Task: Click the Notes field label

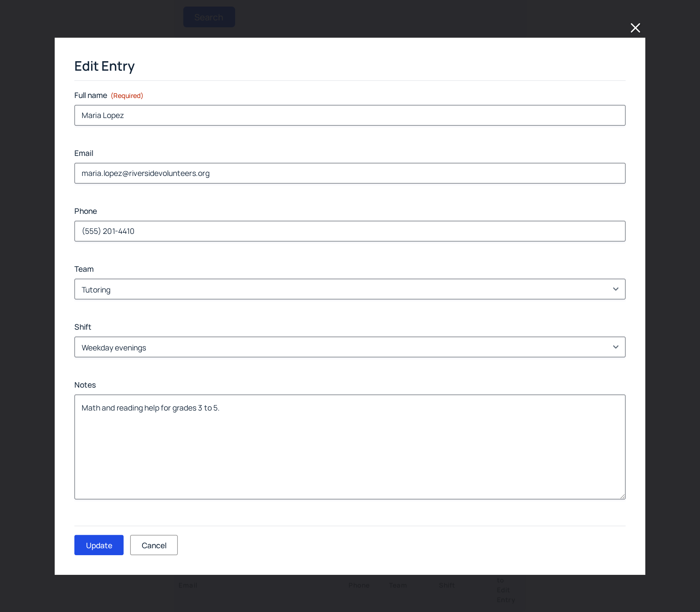Action: (85, 385)
